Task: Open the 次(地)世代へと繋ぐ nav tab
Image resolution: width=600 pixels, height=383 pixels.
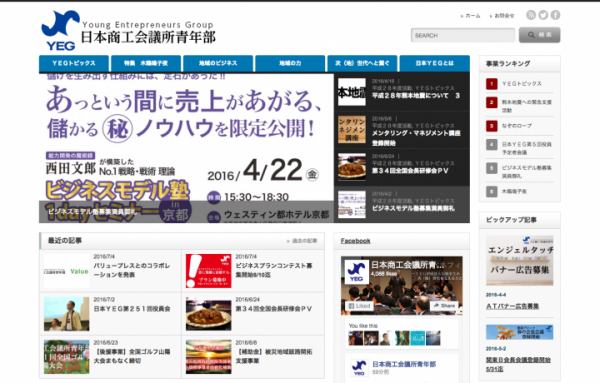Action: click(362, 64)
